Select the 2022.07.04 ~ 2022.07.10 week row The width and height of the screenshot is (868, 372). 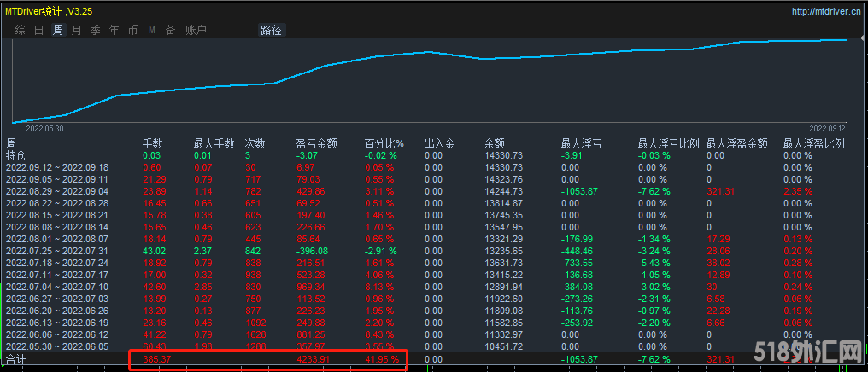click(431, 287)
